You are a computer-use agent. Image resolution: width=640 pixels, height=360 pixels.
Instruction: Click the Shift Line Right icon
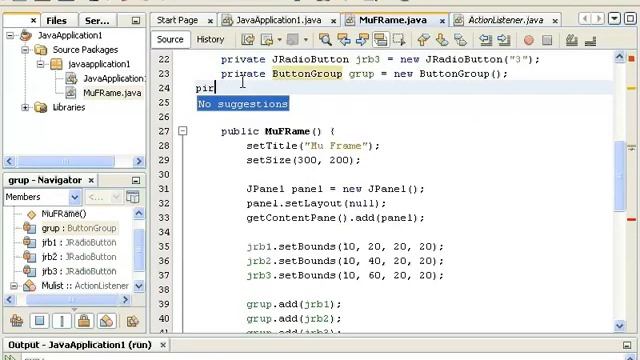click(504, 40)
